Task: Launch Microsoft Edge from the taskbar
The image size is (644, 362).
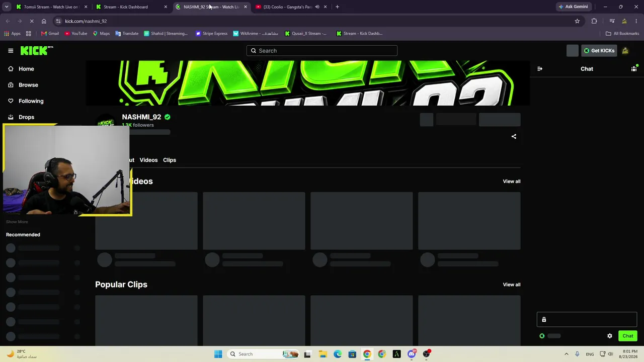Action: pos(338,354)
